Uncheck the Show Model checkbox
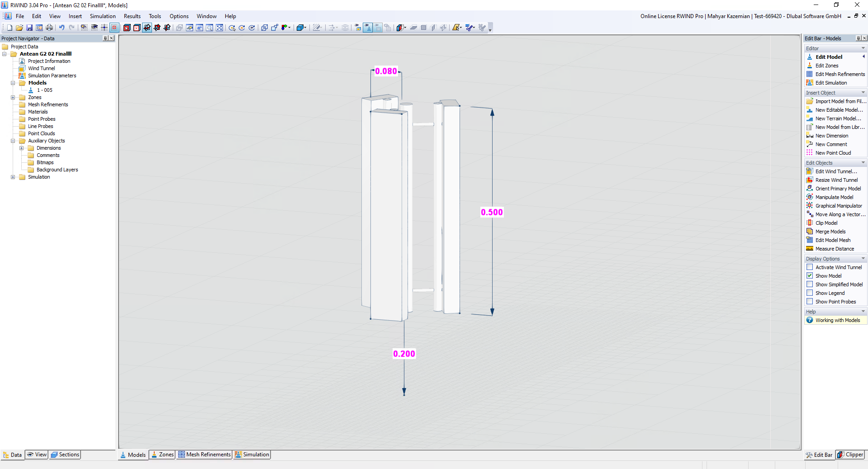 tap(809, 275)
